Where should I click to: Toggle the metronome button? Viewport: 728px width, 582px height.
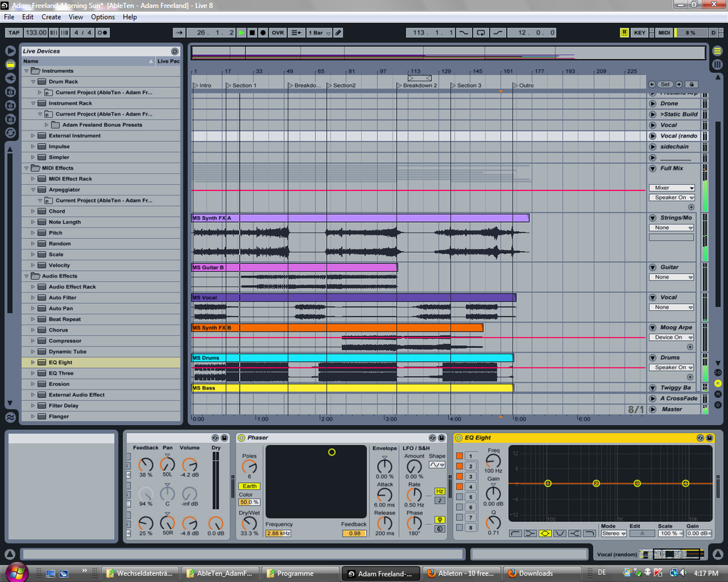coord(103,33)
